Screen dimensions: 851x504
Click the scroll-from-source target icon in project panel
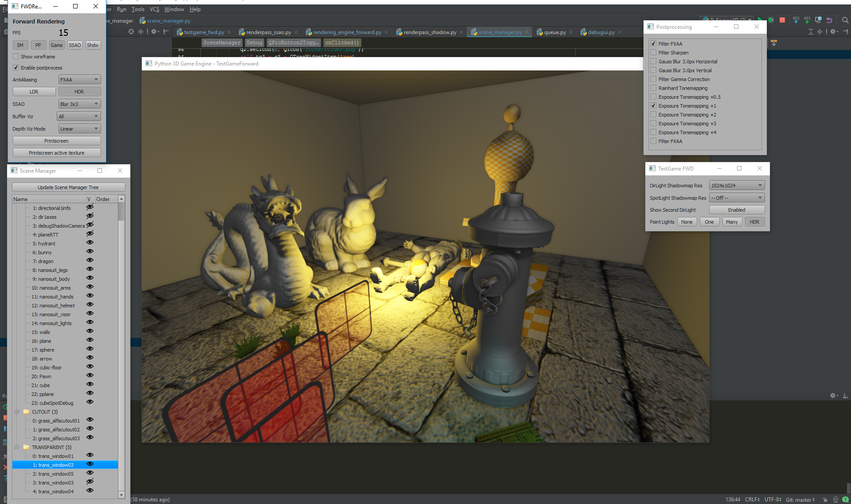pos(131,31)
